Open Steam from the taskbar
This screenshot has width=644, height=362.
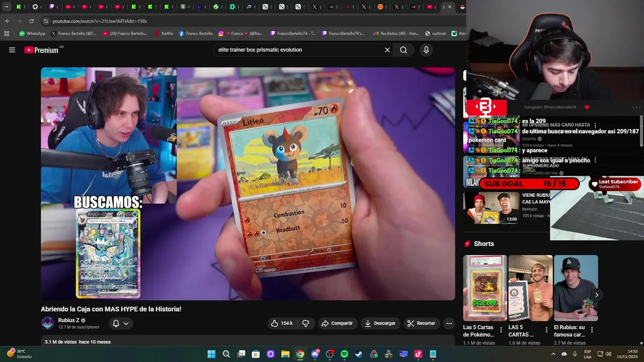(359, 354)
